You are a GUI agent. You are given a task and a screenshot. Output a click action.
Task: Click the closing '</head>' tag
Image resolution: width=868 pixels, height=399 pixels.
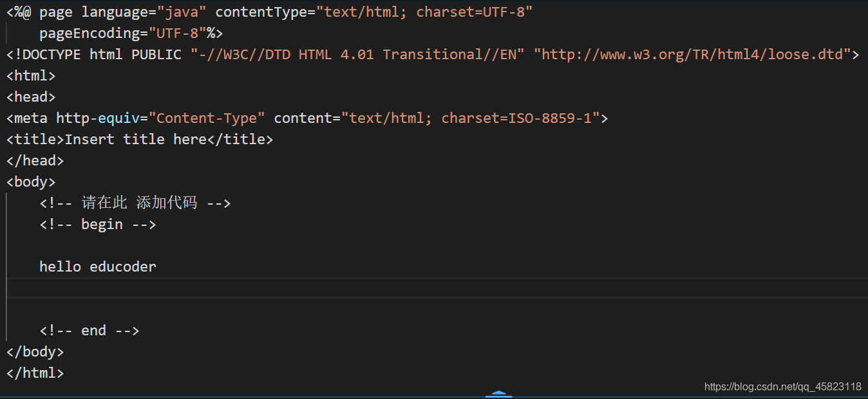click(x=35, y=160)
